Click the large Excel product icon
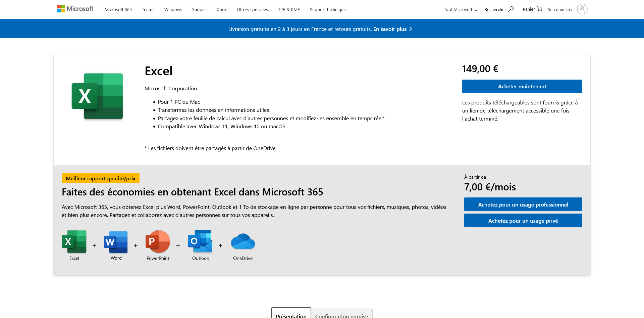The height and width of the screenshot is (318, 644). point(97,96)
